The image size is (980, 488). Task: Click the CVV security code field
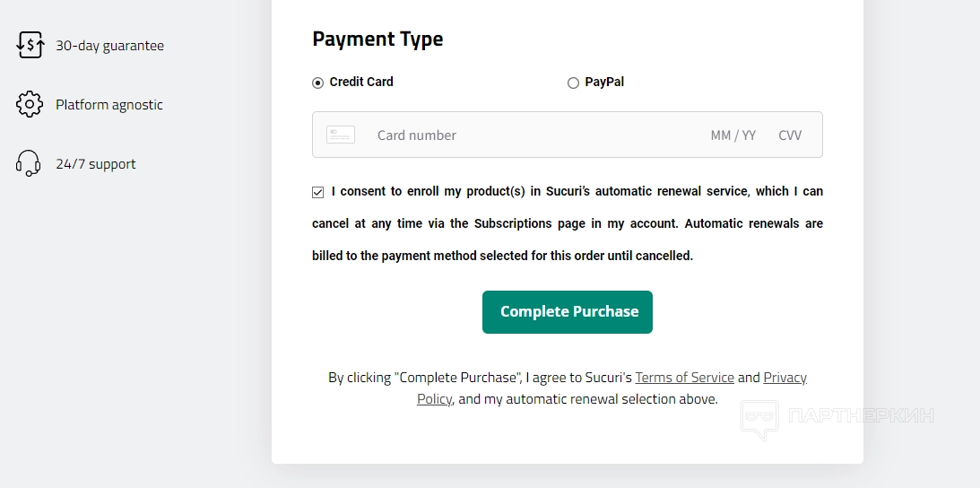[x=790, y=135]
